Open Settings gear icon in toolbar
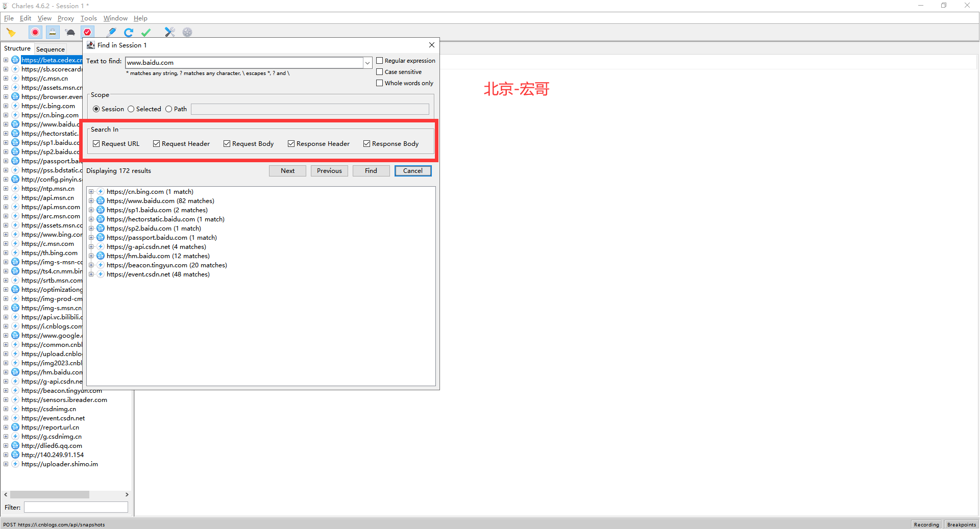The height and width of the screenshot is (529, 980). [187, 32]
